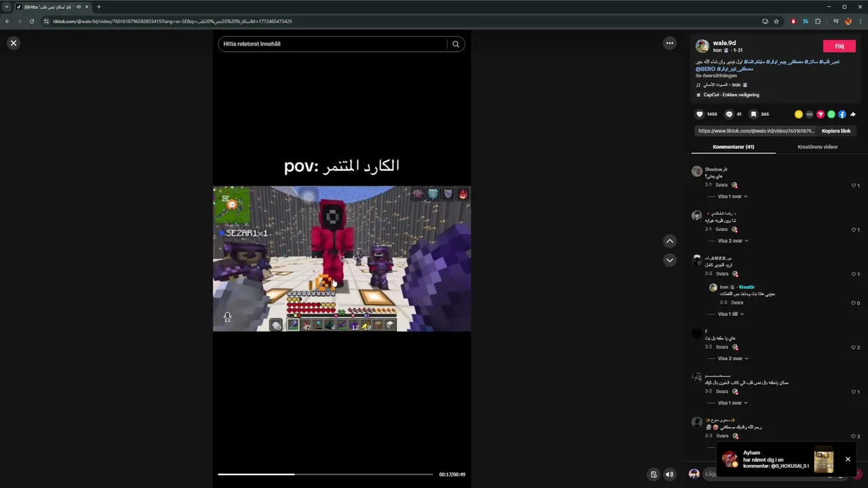The width and height of the screenshot is (868, 488).
Task: Share to Facebook
Action: (842, 115)
